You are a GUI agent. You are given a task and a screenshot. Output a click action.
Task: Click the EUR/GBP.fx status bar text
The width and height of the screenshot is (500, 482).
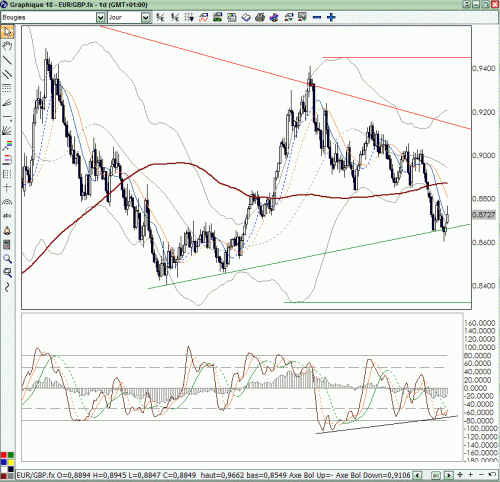pyautogui.click(x=36, y=475)
